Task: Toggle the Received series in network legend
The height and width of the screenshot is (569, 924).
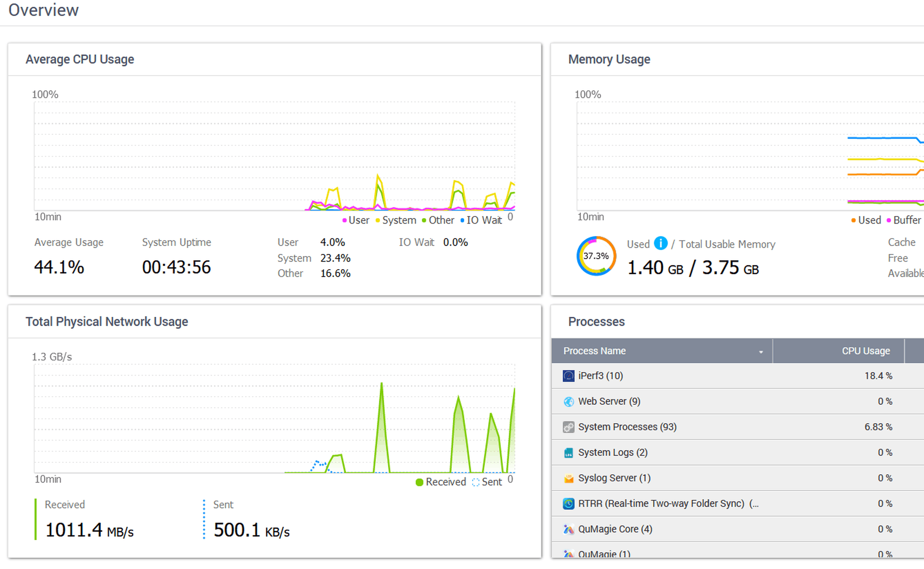Action: (x=441, y=482)
